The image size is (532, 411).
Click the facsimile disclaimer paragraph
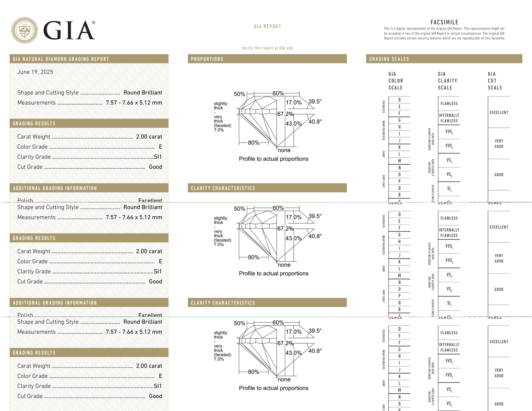[x=444, y=33]
